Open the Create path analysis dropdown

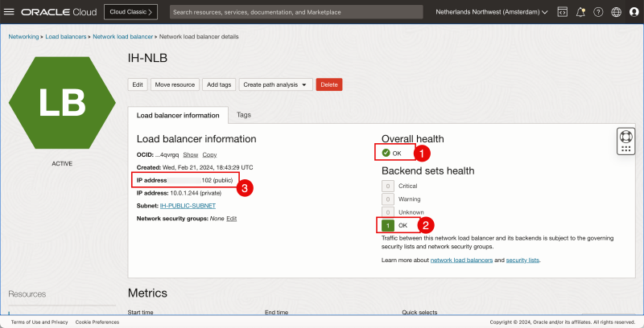point(275,84)
